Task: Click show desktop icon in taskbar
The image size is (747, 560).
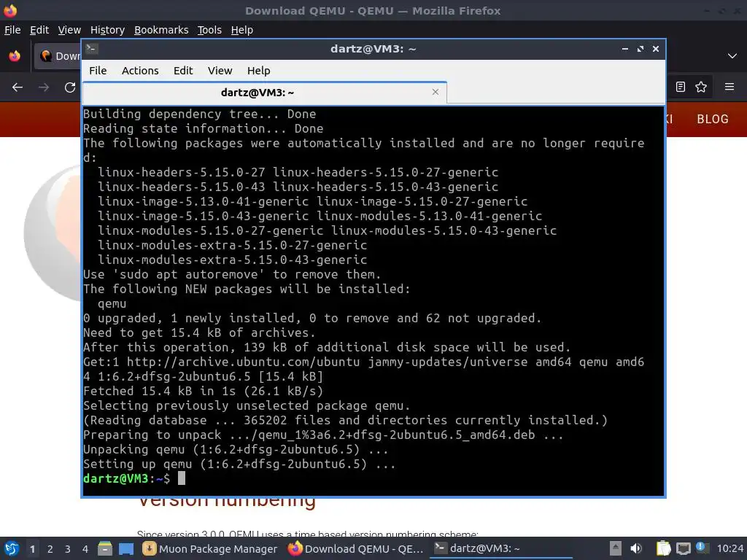Action: click(125, 548)
